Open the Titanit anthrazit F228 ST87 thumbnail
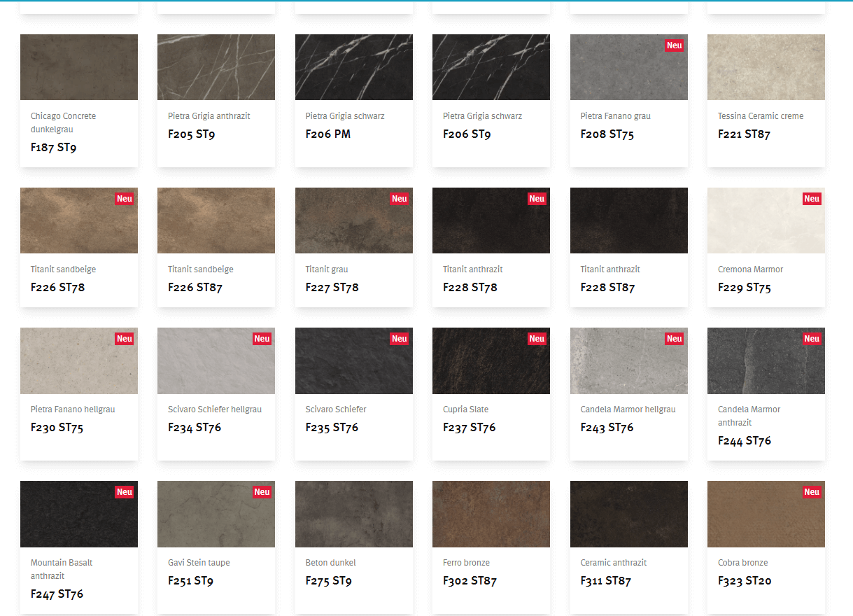The image size is (853, 616). (629, 220)
